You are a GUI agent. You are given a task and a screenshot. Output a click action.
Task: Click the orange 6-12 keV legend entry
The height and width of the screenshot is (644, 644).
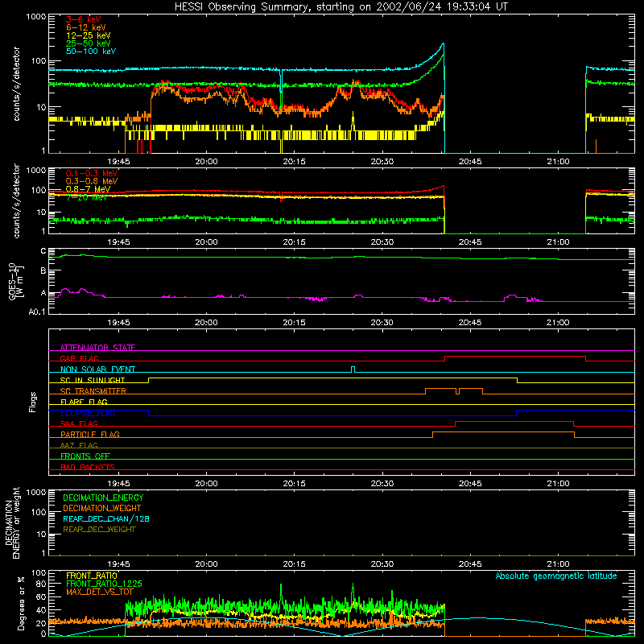(x=85, y=27)
